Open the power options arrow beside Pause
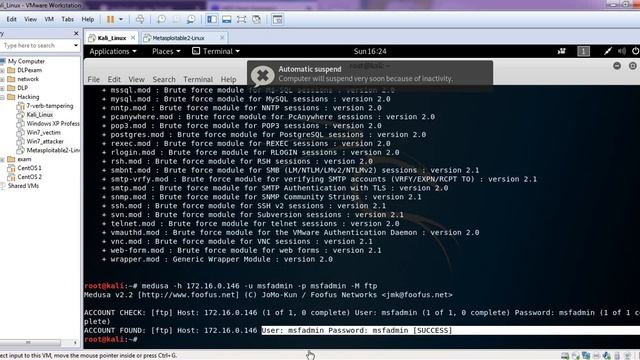The height and width of the screenshot is (360, 640). [x=121, y=19]
